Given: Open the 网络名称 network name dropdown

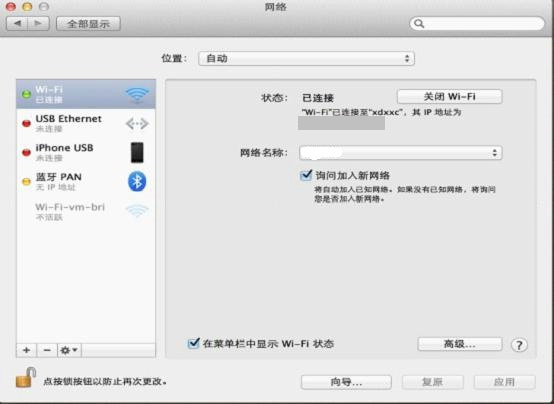Looking at the screenshot, I should tap(401, 153).
